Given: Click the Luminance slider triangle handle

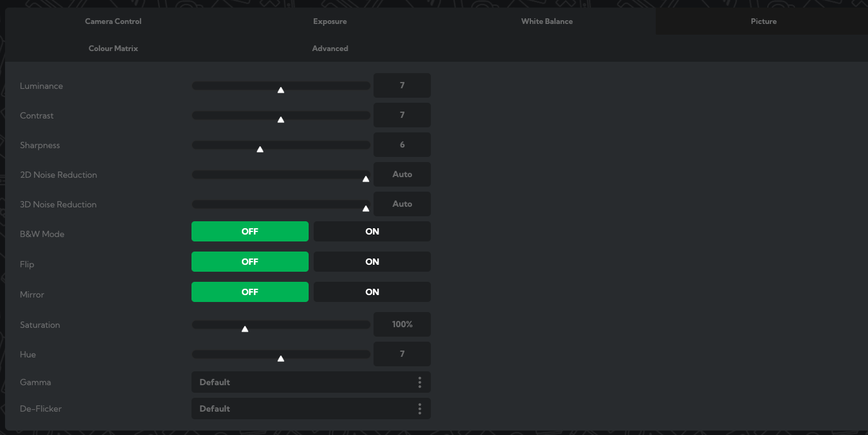Looking at the screenshot, I should [x=281, y=90].
